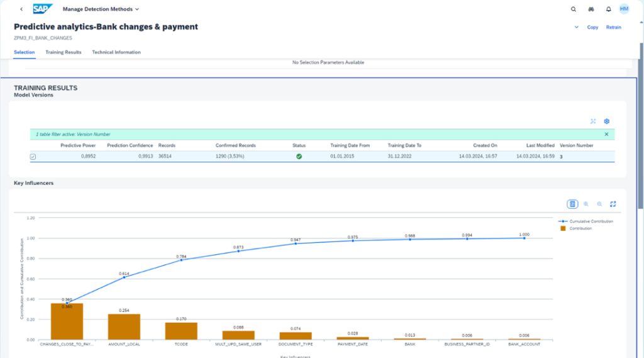Click the 0.614 cumulative line point
Screen dimensions: 644x358
pos(124,277)
